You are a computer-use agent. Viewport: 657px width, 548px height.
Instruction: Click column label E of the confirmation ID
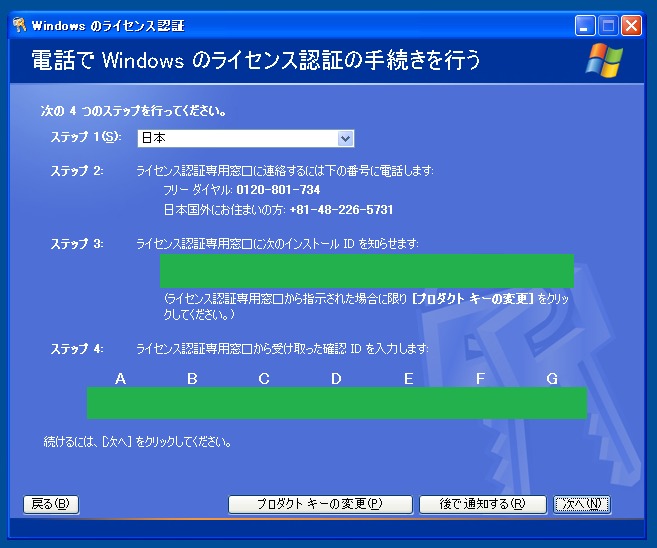tap(409, 379)
